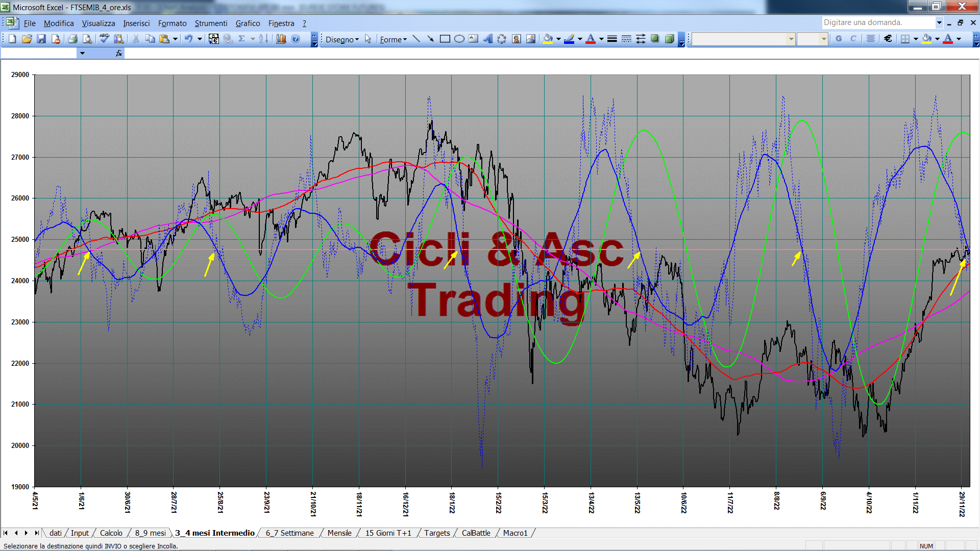Screen dimensions: 980x551
Task: Open the font size dropdown
Action: [x=823, y=39]
